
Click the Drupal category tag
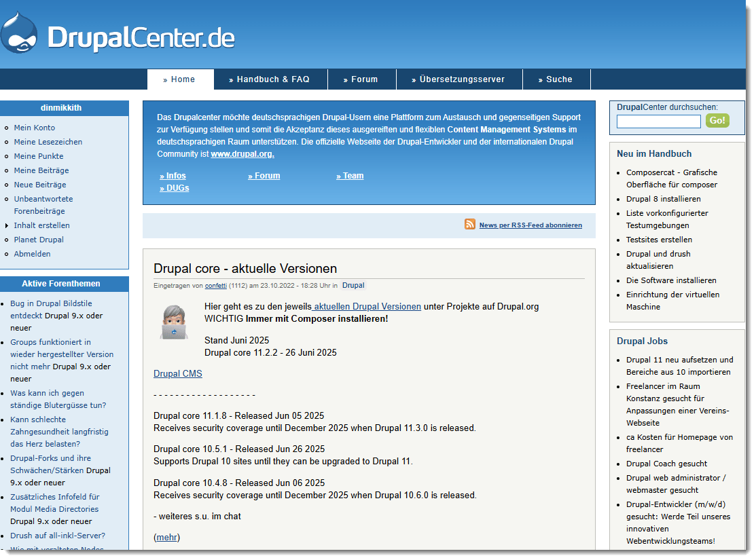point(353,285)
